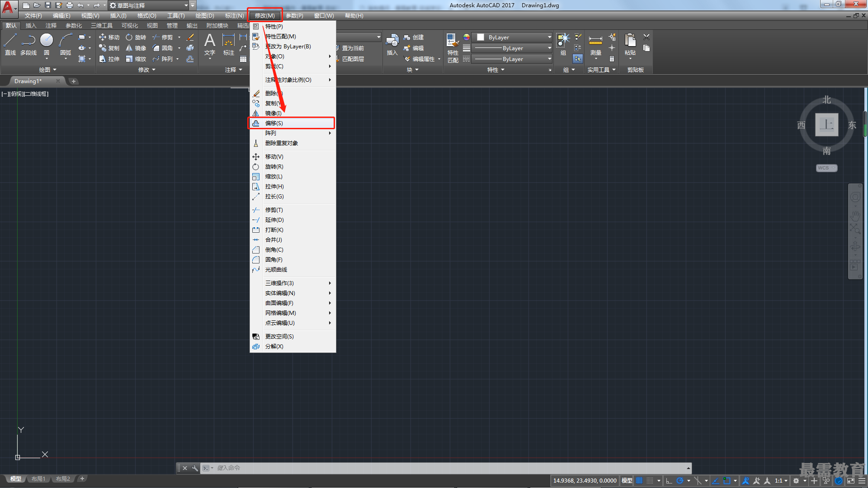Click the Insert block (插入) icon
868x488 pixels.
(392, 44)
